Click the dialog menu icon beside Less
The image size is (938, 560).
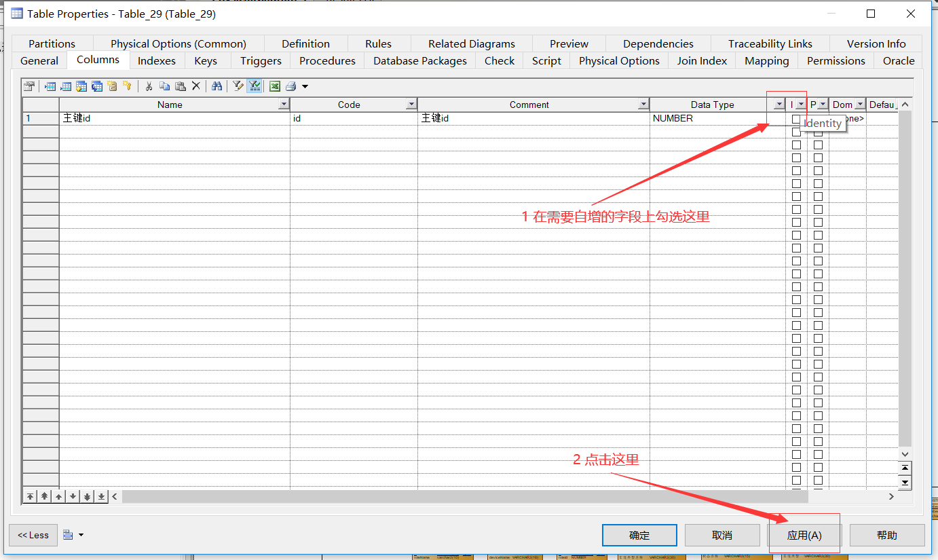(68, 535)
